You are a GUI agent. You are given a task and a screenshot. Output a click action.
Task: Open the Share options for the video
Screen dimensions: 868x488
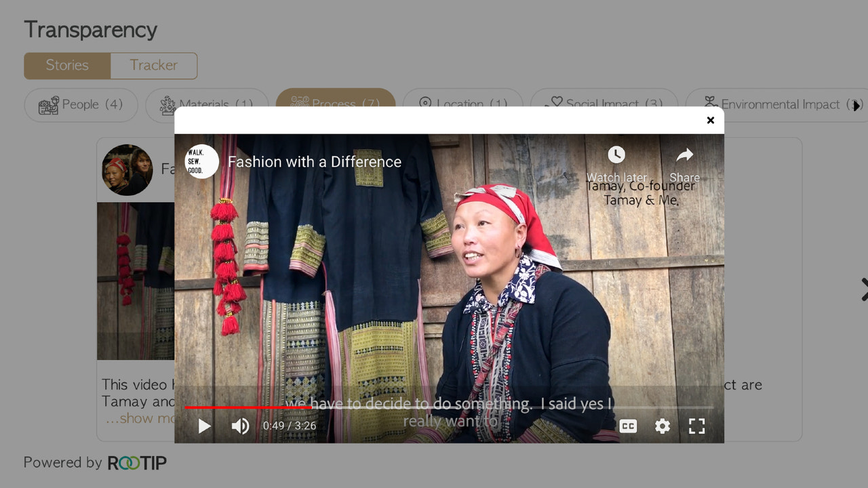pyautogui.click(x=685, y=155)
